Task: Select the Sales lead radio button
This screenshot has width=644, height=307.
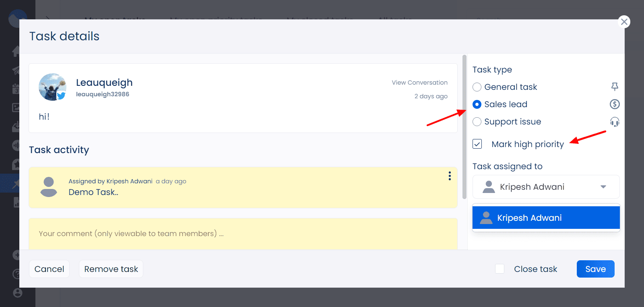Action: (x=477, y=104)
